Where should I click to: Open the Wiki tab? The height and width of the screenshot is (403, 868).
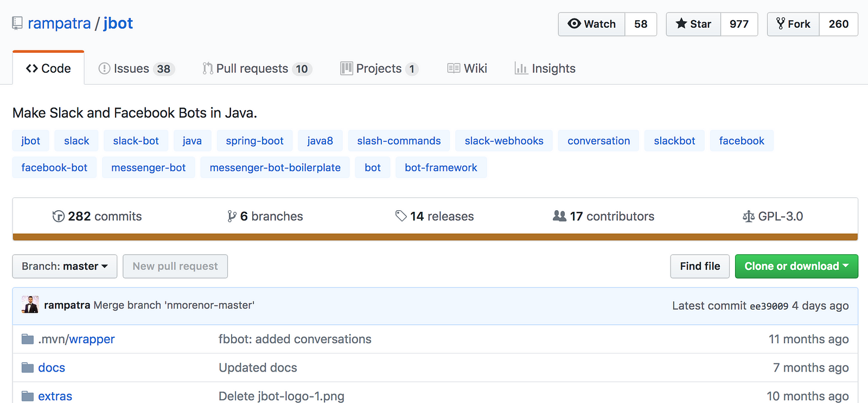(x=467, y=68)
